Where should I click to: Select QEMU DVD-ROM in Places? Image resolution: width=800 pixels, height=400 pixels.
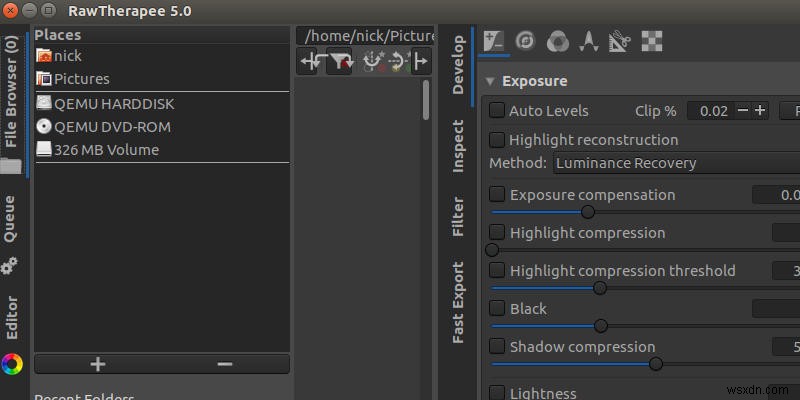pos(162,127)
